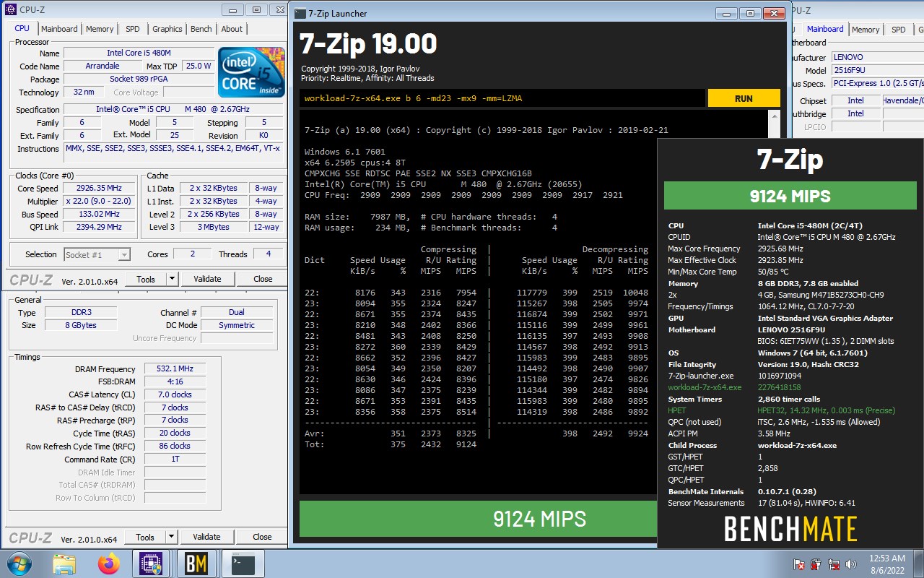
Task: Open the Bench tab in CPU-Z
Action: tap(201, 29)
